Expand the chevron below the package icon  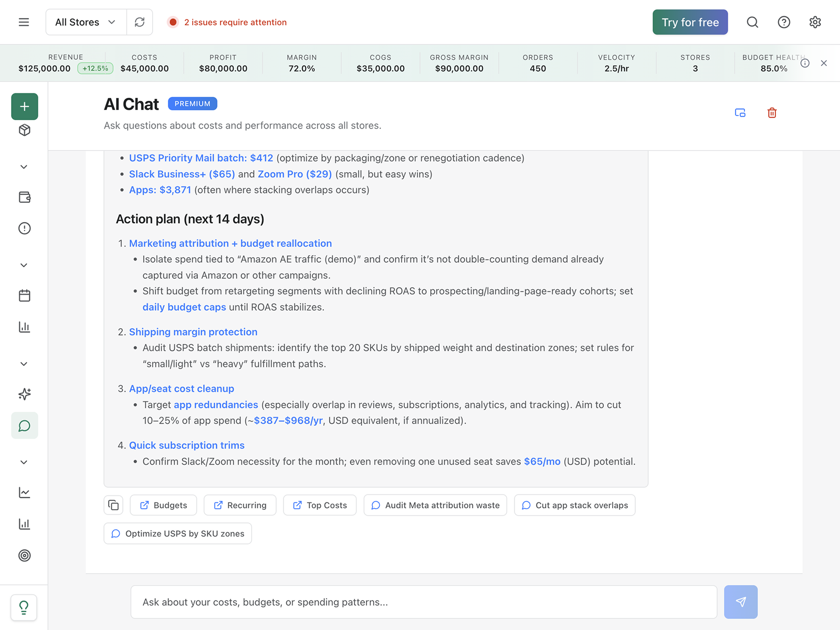[x=24, y=167]
